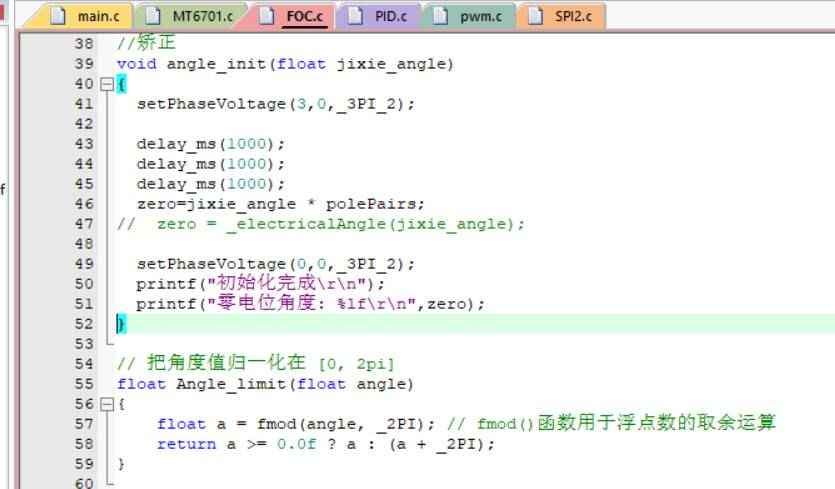Click setPhaseVoltage(0,0,_3PI_2) call on line 49
Image resolution: width=835 pixels, height=489 pixels.
click(x=275, y=264)
